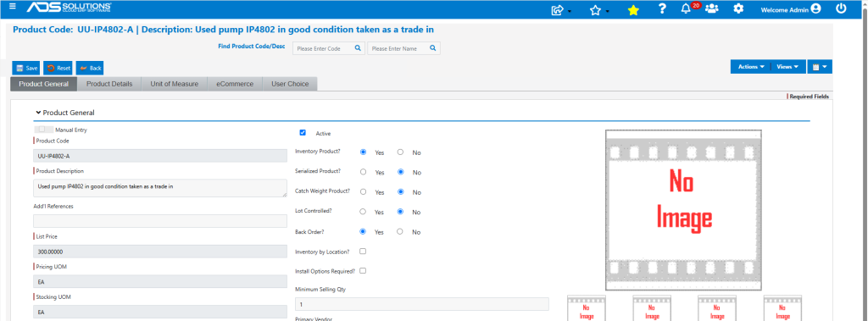This screenshot has height=321, width=868.
Task: Click search icon in Enter Name field
Action: click(x=433, y=48)
